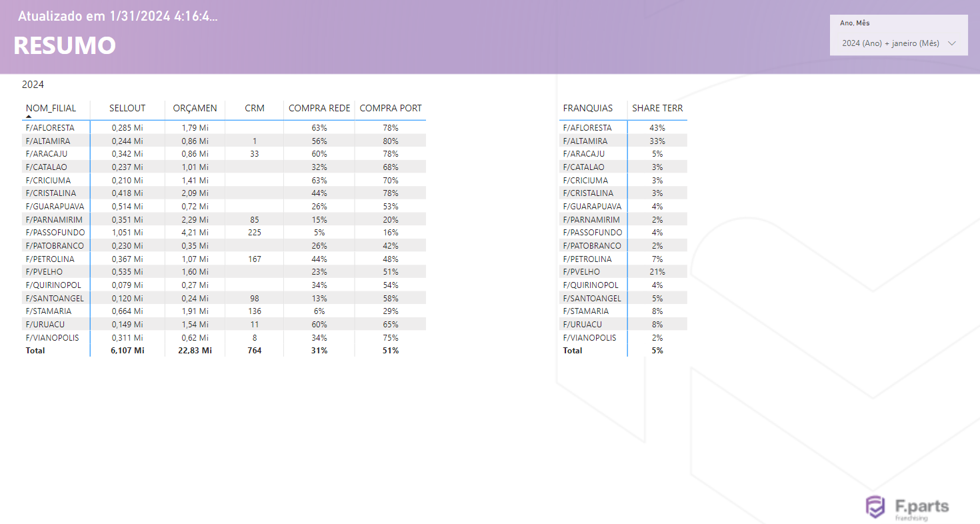Click total CRM value 764

tap(255, 350)
